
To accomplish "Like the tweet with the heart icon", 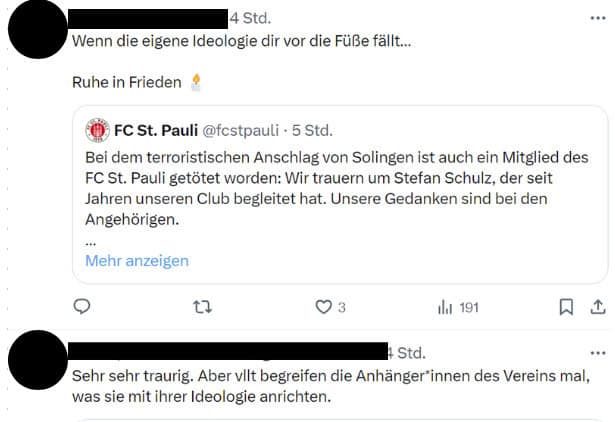I will 323,307.
